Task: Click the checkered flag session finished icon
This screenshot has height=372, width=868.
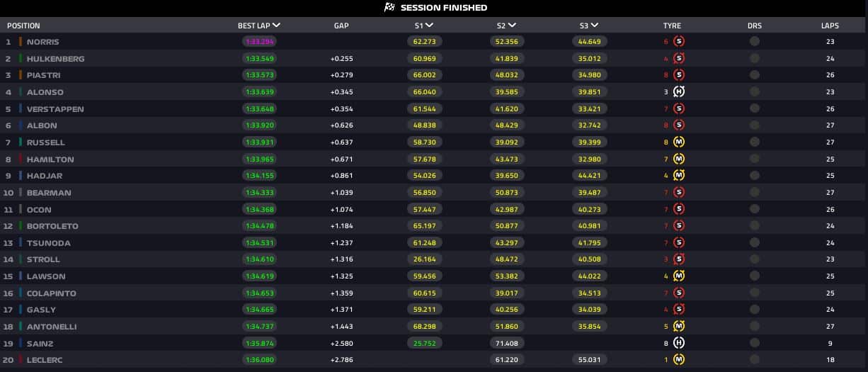Action: pos(389,8)
